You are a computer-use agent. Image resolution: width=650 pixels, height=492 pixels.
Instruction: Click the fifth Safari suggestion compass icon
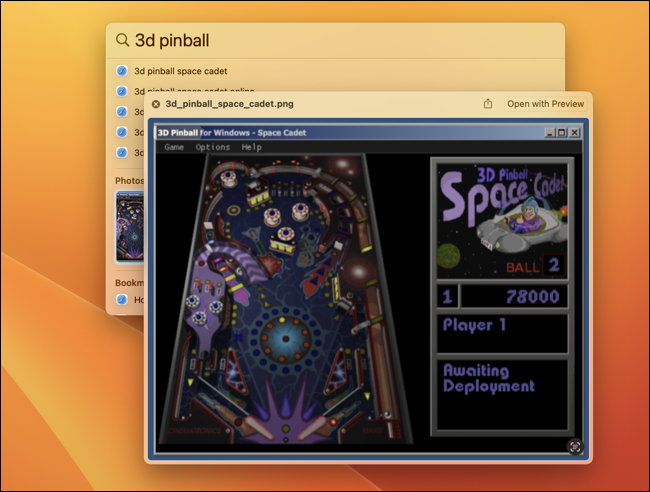(121, 152)
